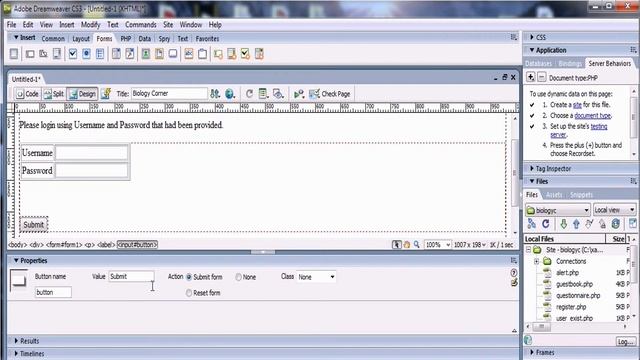Insert a Form element from Forms bar
The image size is (640, 360).
tap(14, 54)
